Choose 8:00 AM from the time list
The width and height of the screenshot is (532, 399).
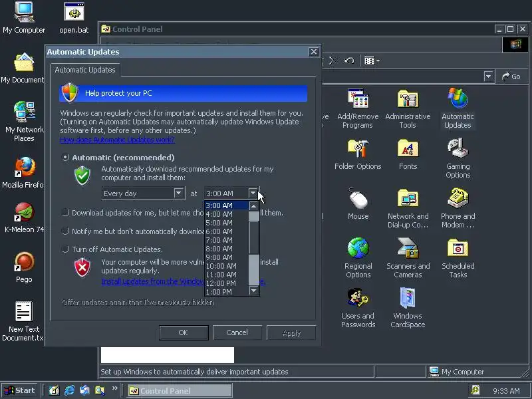coord(227,249)
